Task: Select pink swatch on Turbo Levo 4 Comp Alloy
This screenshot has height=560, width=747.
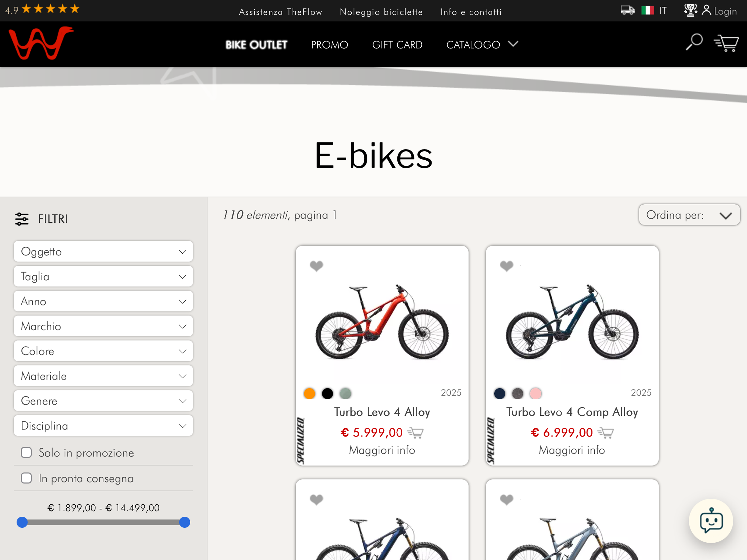Action: (x=536, y=393)
